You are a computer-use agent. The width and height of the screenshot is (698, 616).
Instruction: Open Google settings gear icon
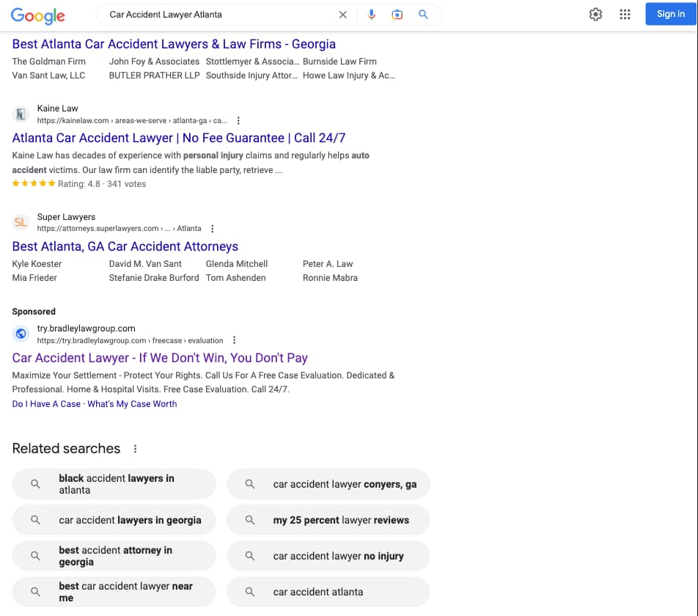[595, 14]
